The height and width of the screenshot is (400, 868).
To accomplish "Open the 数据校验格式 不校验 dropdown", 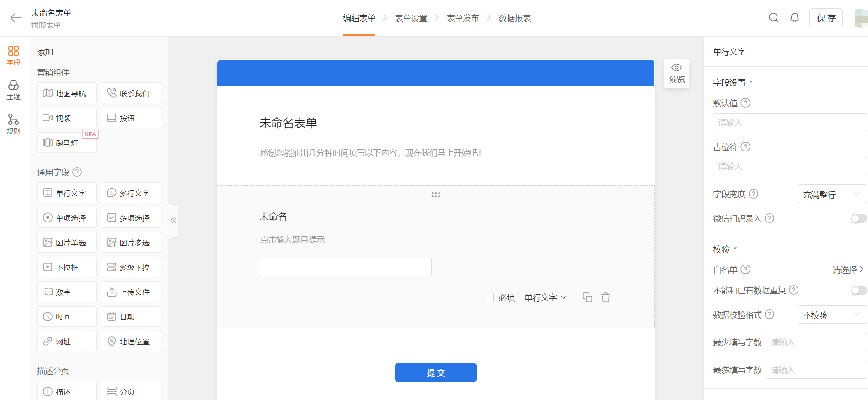I will point(831,315).
